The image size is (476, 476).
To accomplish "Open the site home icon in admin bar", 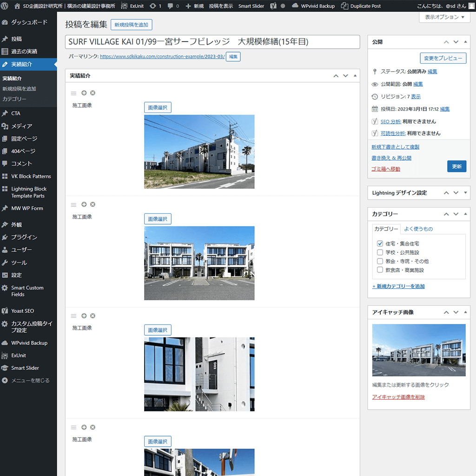I will pyautogui.click(x=17, y=6).
